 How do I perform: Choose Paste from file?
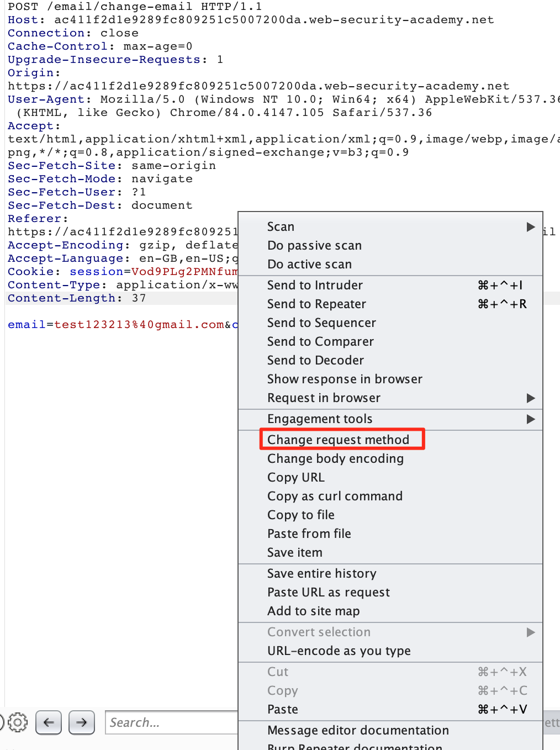coord(309,534)
